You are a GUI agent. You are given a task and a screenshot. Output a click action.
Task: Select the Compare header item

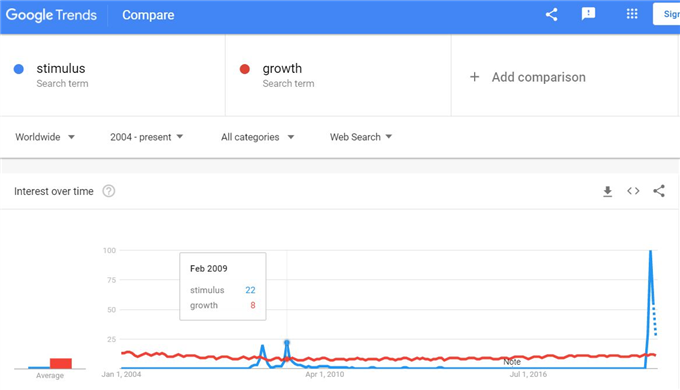[x=148, y=15]
